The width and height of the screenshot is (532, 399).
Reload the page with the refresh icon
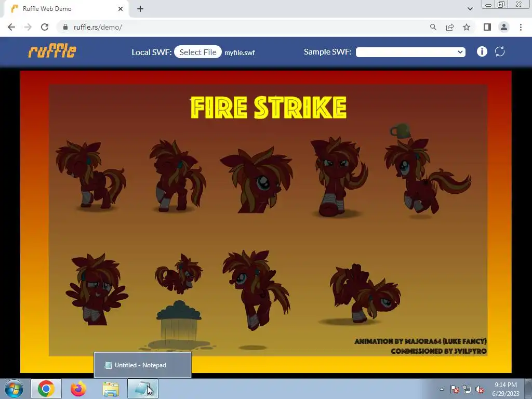45,27
